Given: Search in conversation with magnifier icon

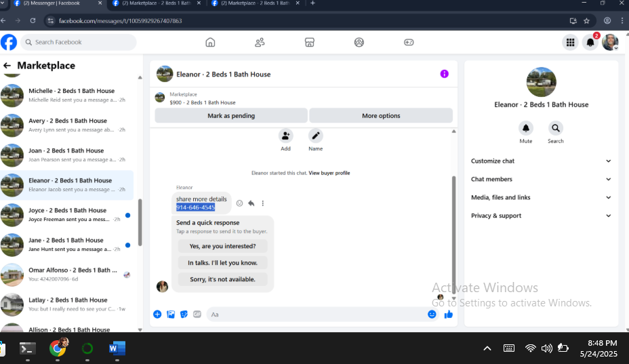Looking at the screenshot, I should 556,128.
